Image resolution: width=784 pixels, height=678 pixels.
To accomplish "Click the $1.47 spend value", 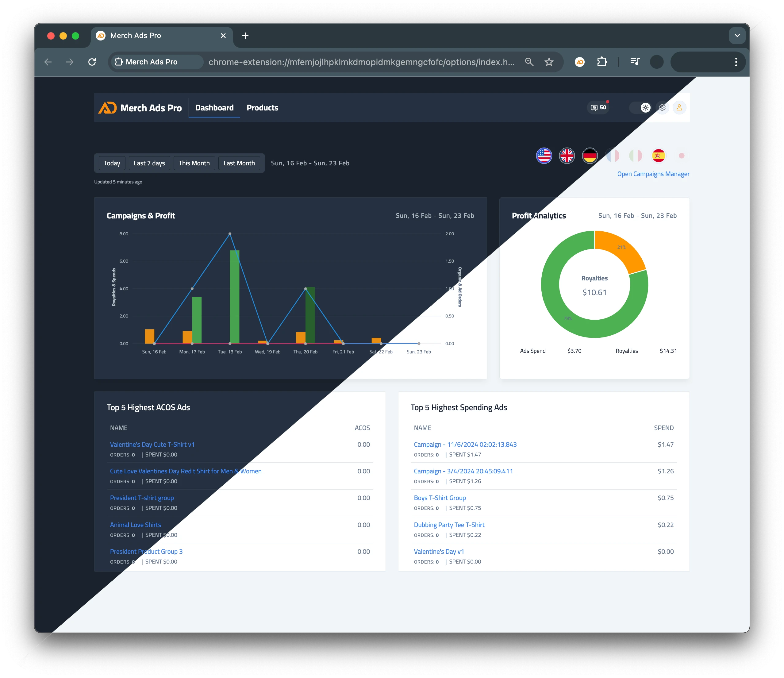I will [666, 445].
